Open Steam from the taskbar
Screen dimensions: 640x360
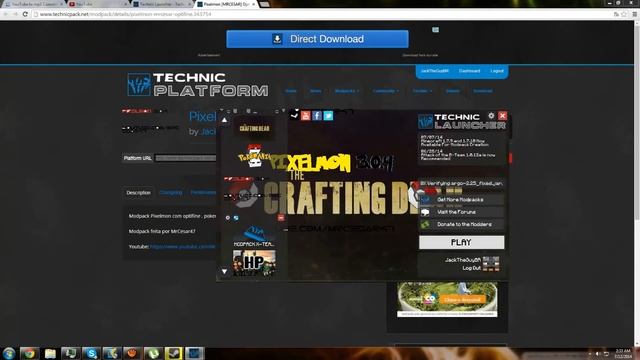[173, 353]
